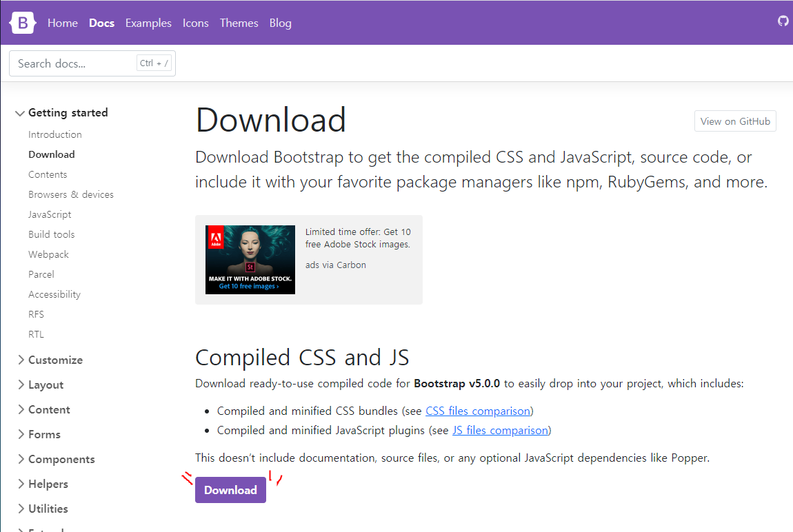
Task: Open the Adobe Stock offer text link
Action: pyautogui.click(x=358, y=238)
